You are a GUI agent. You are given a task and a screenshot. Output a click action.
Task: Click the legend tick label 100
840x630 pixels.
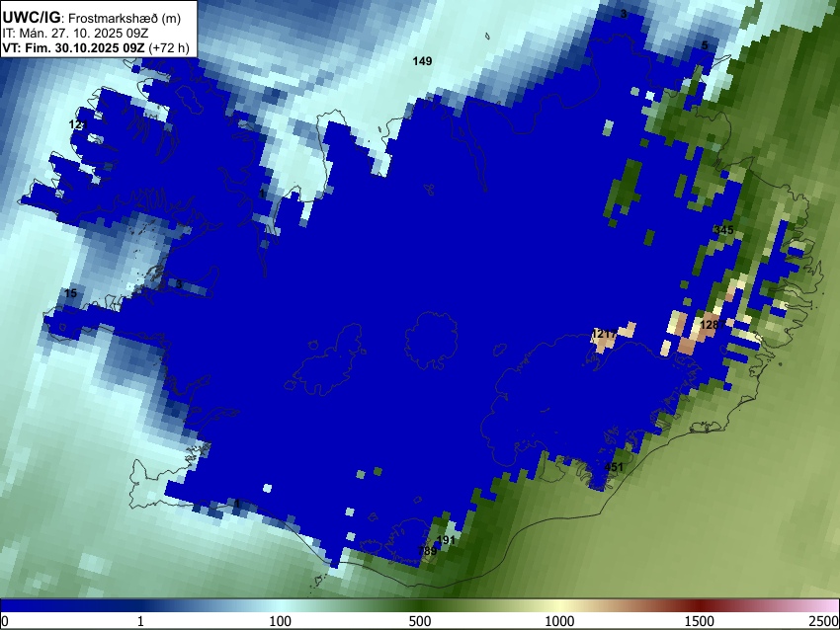[281, 621]
